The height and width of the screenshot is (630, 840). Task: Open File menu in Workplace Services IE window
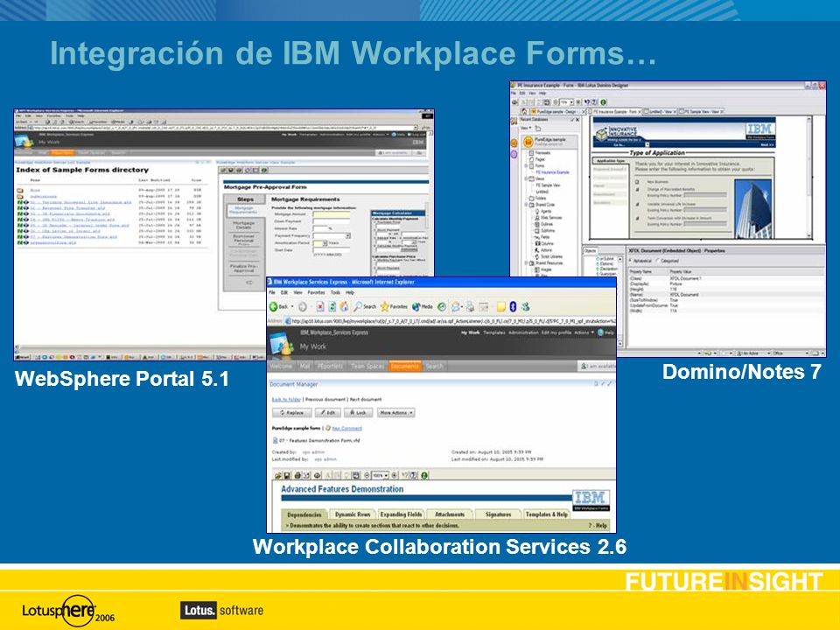click(x=271, y=292)
